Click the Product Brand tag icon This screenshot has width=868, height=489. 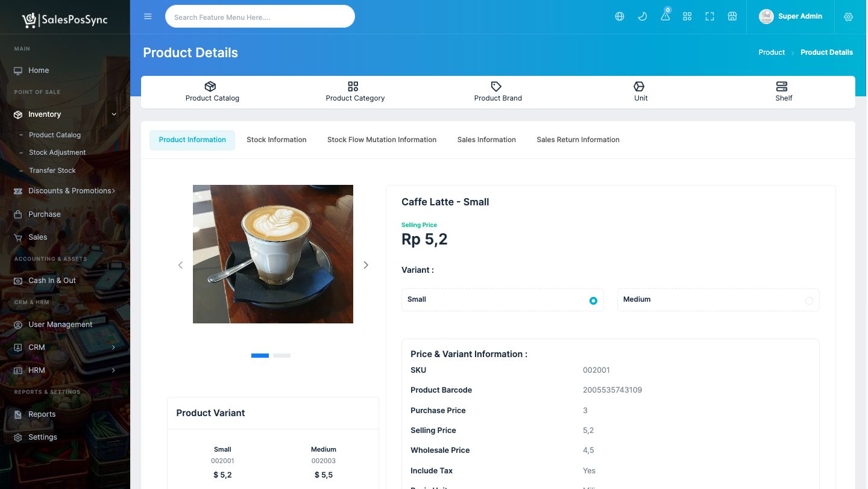496,87
